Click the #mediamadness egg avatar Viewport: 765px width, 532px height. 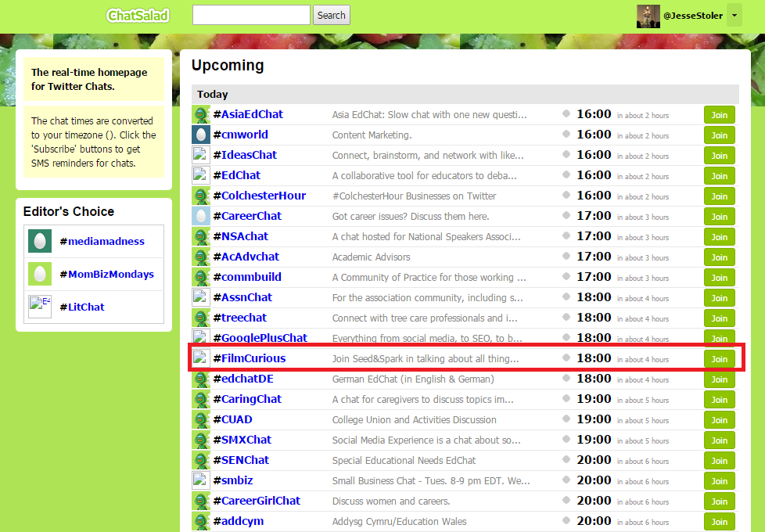(40, 241)
